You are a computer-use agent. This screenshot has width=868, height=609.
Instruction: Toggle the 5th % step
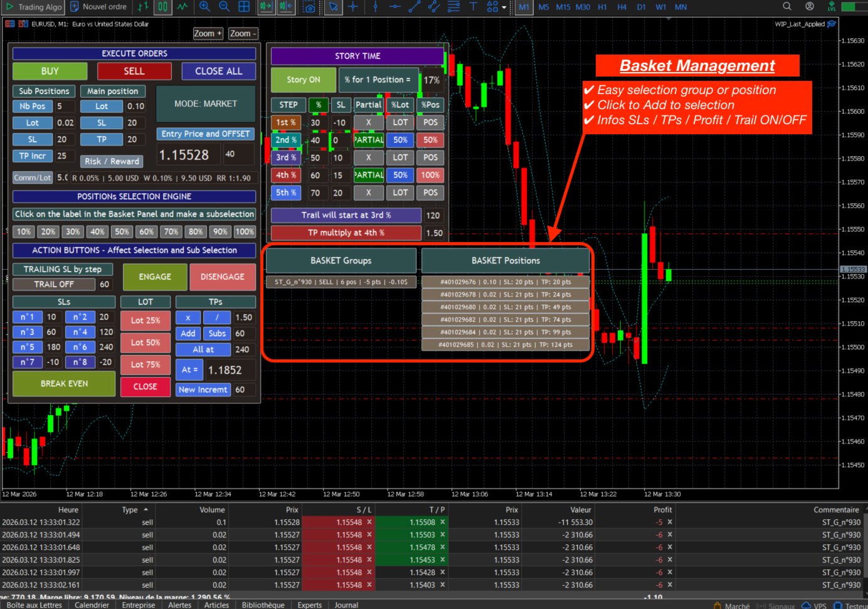[x=286, y=193]
